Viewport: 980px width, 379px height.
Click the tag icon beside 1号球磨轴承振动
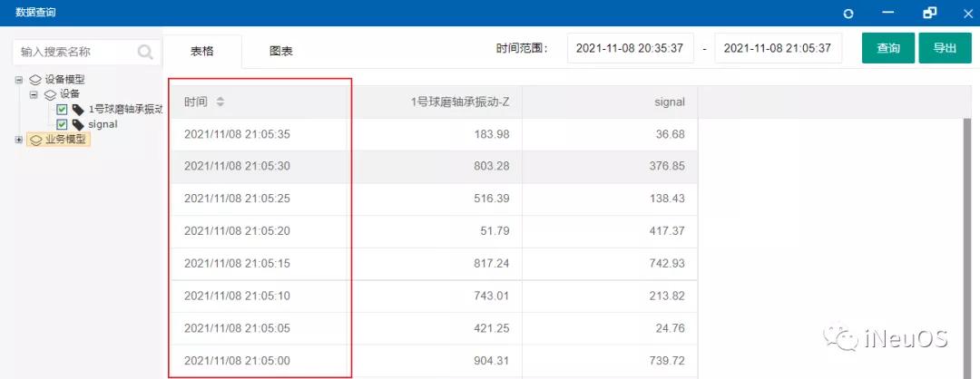point(78,110)
